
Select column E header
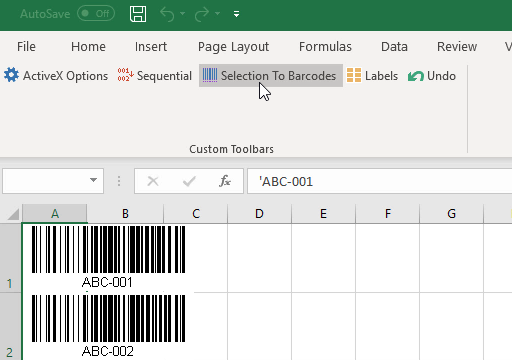click(323, 214)
